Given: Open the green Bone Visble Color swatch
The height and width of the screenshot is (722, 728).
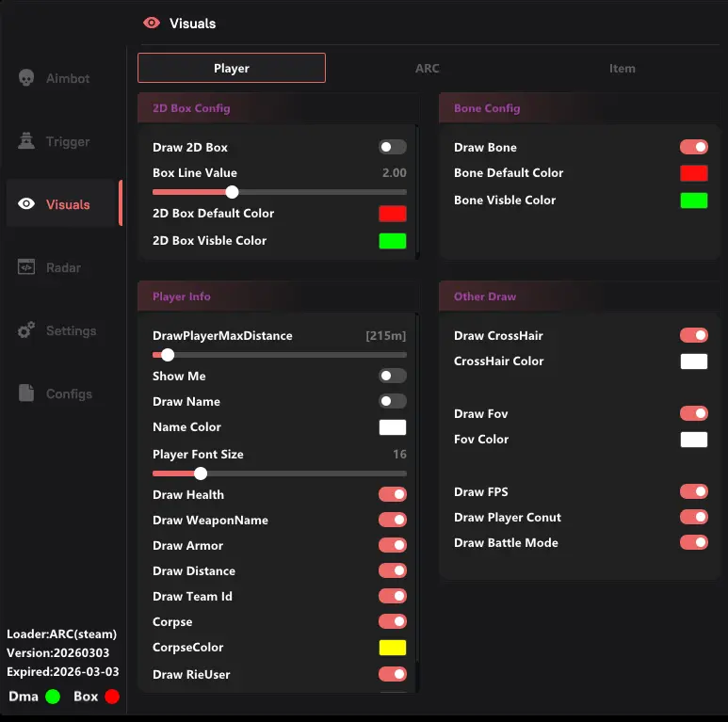Looking at the screenshot, I should click(x=694, y=200).
